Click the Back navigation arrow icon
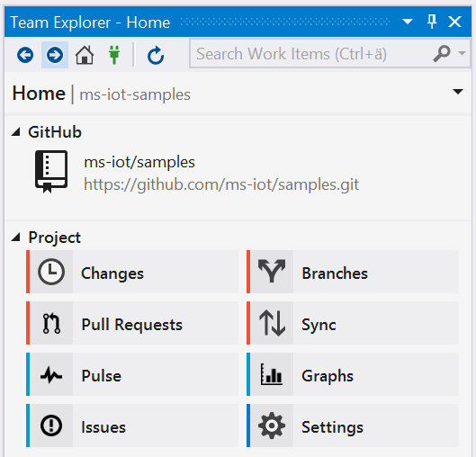The image size is (476, 457). (25, 55)
